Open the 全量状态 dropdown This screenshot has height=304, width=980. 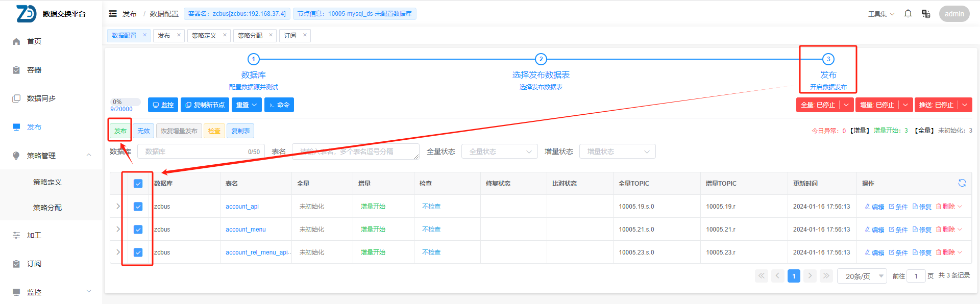tap(499, 151)
